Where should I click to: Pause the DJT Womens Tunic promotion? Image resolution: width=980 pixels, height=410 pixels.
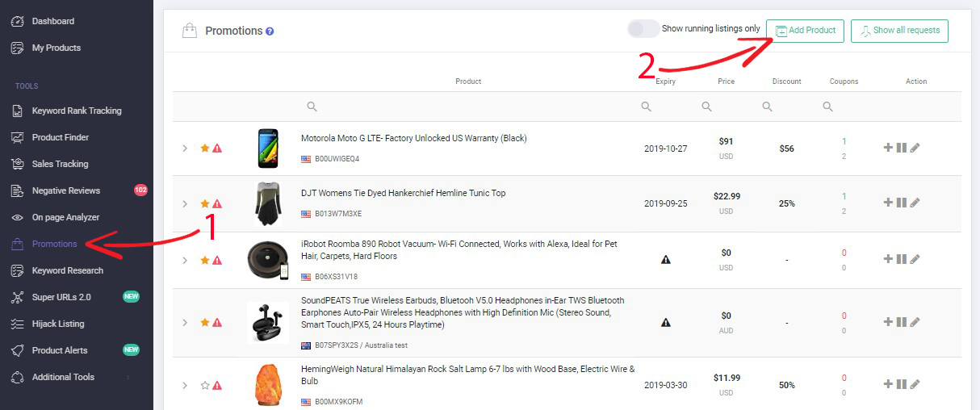pos(901,203)
